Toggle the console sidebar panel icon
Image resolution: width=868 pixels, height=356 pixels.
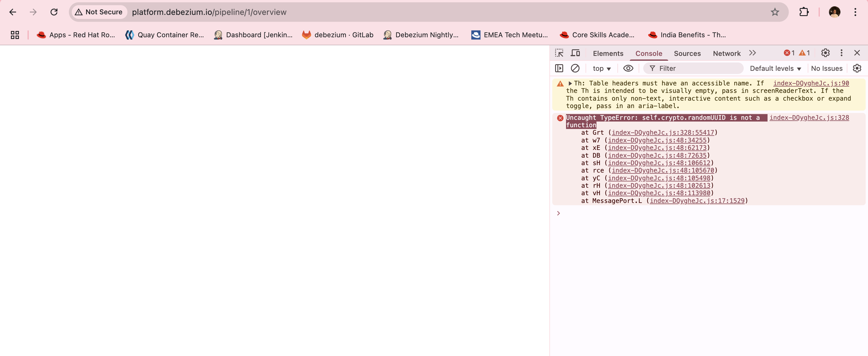point(559,68)
